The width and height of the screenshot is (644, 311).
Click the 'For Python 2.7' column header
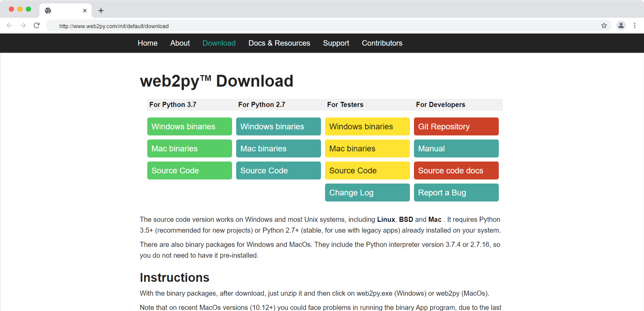(x=262, y=105)
